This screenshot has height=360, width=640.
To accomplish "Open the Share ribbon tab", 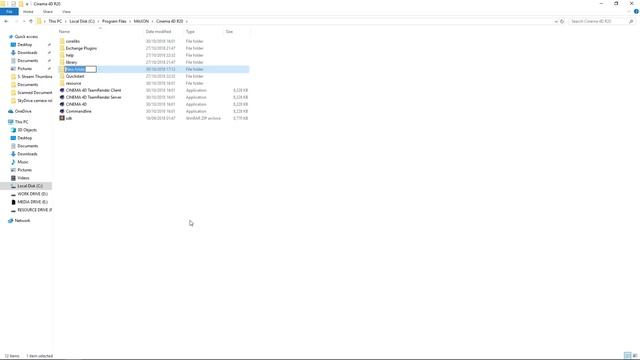I will click(48, 12).
